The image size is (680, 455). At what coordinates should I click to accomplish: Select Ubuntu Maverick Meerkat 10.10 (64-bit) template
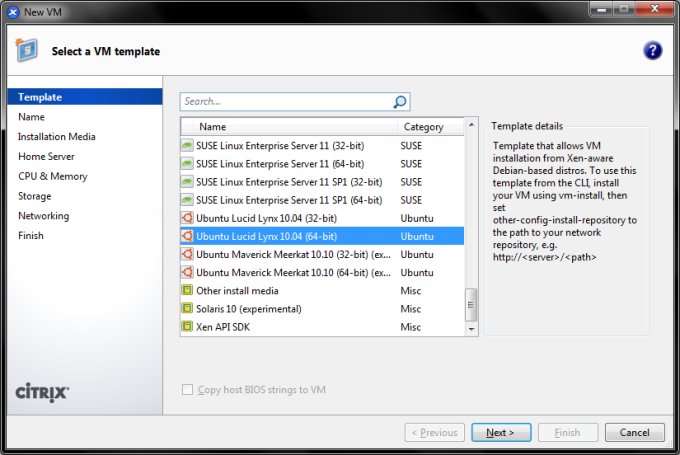pyautogui.click(x=322, y=272)
